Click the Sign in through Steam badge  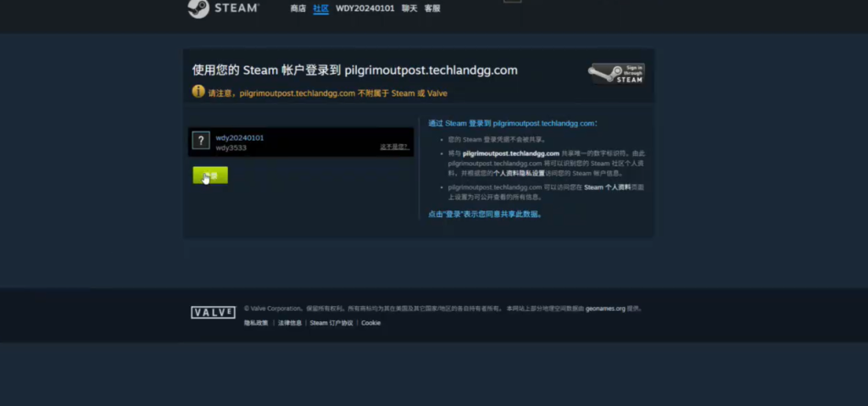coord(617,73)
